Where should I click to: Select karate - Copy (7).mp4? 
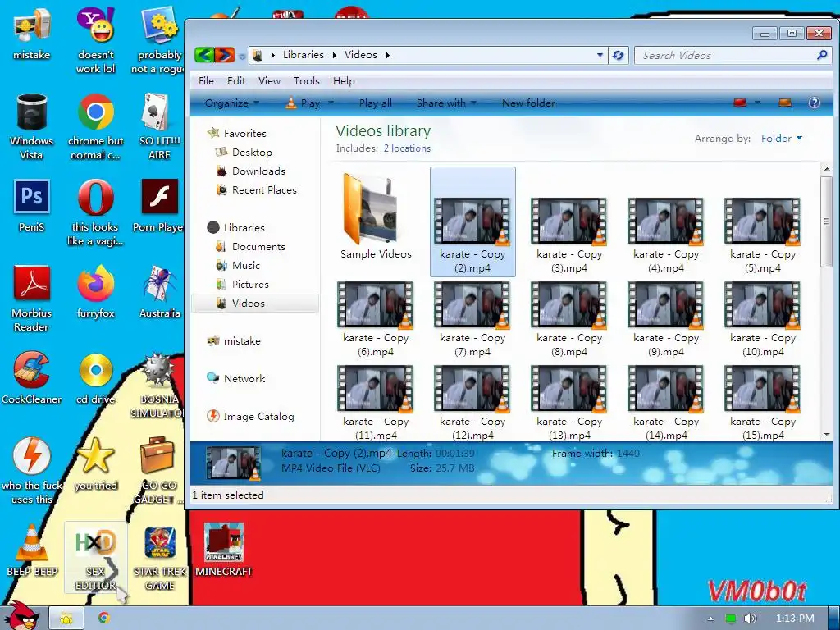[x=472, y=319]
